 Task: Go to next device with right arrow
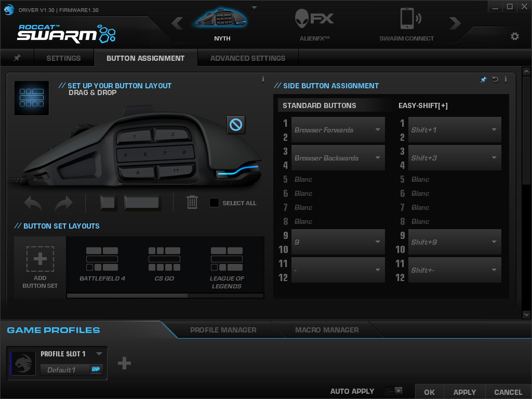coord(455,23)
